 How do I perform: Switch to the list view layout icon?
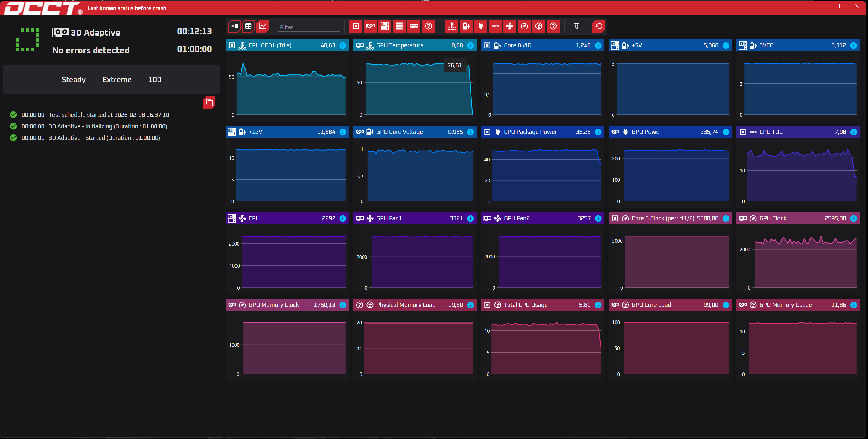pos(235,26)
